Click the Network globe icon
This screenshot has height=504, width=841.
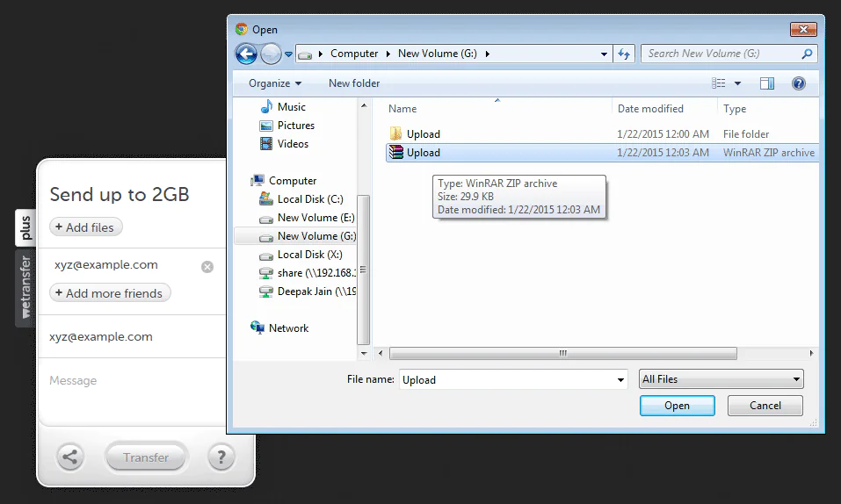tap(257, 327)
